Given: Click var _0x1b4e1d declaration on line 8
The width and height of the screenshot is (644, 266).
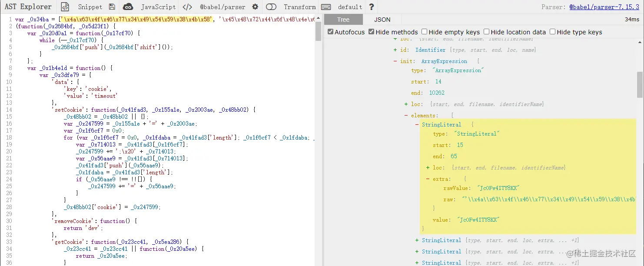Looking at the screenshot, I should click(70, 68).
